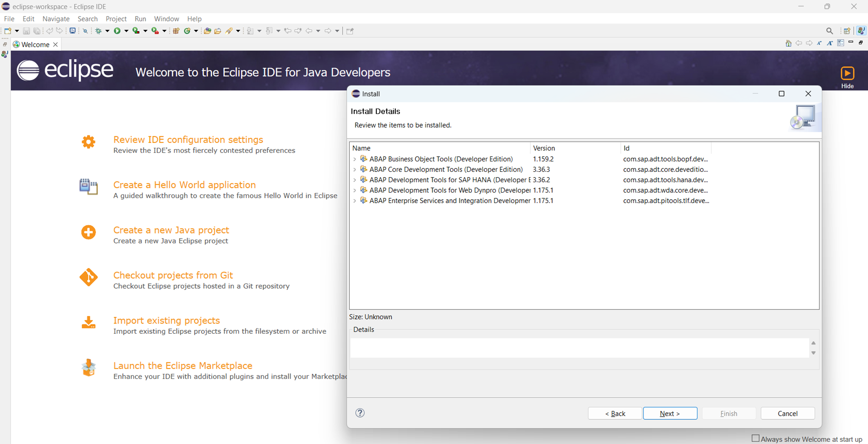Click the Debug bug icon
The image size is (868, 444).
point(99,31)
